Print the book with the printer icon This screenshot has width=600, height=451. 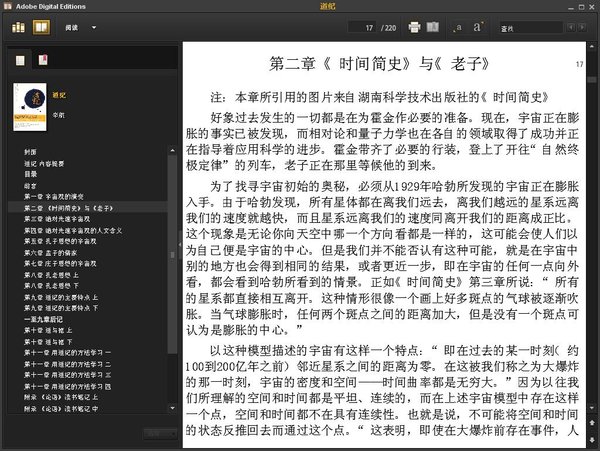(x=414, y=27)
